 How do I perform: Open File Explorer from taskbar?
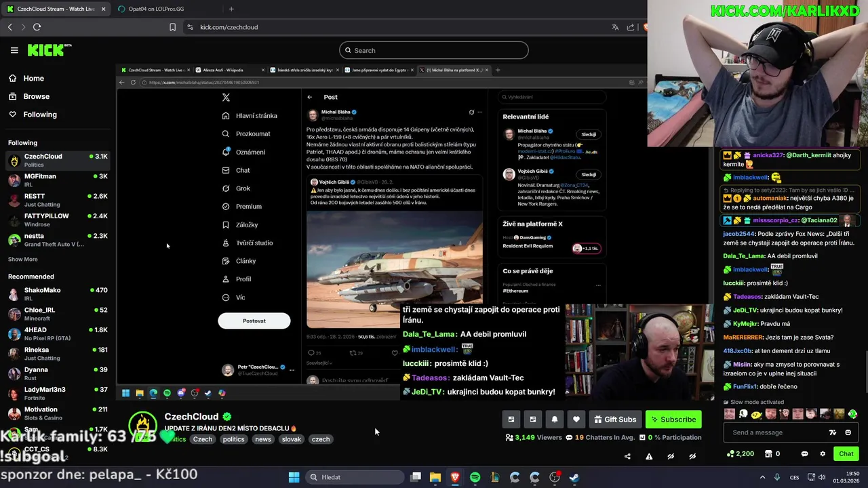[435, 477]
